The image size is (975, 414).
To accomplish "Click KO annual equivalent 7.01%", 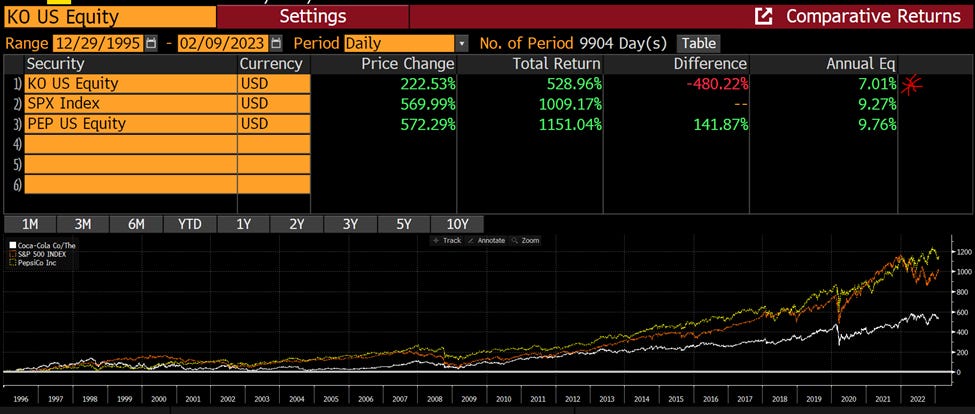I will [x=875, y=84].
